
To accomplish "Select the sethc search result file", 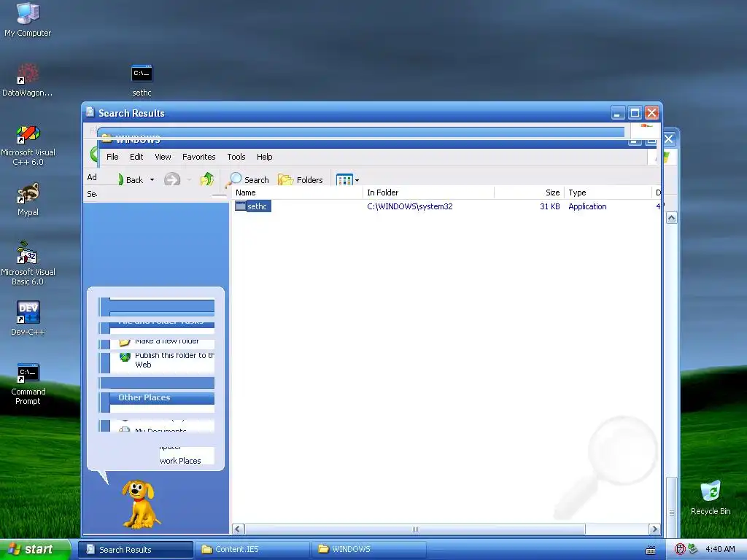I will (x=252, y=206).
